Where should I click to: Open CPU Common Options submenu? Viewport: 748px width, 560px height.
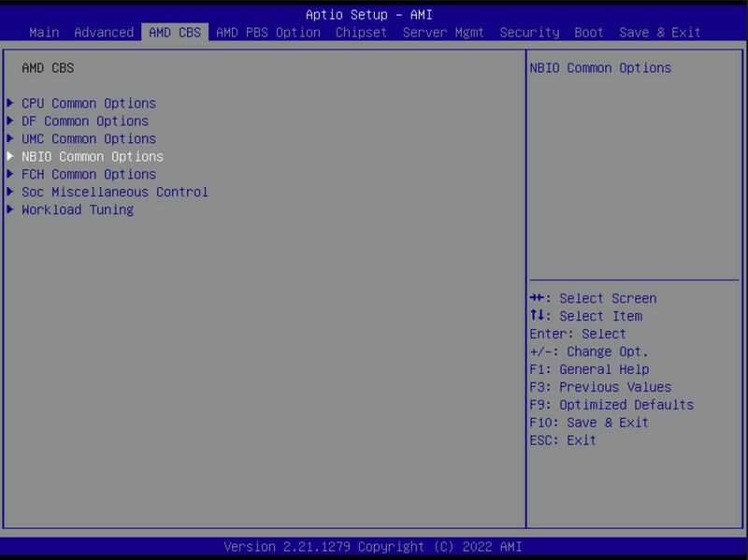89,104
